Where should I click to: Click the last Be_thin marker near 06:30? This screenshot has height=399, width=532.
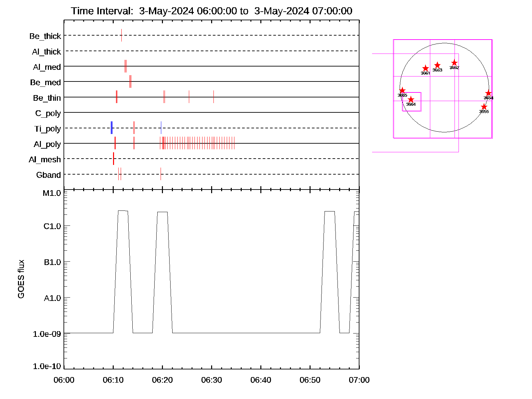(213, 97)
